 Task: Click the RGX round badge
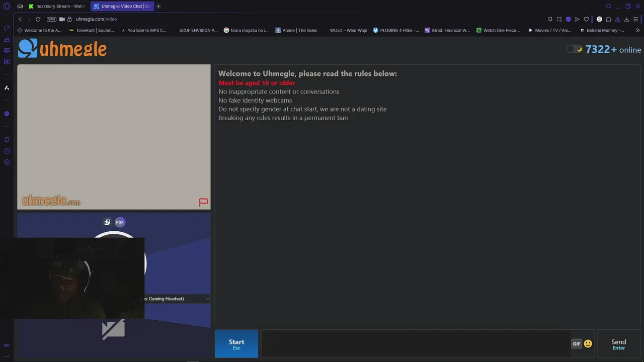[x=120, y=222]
